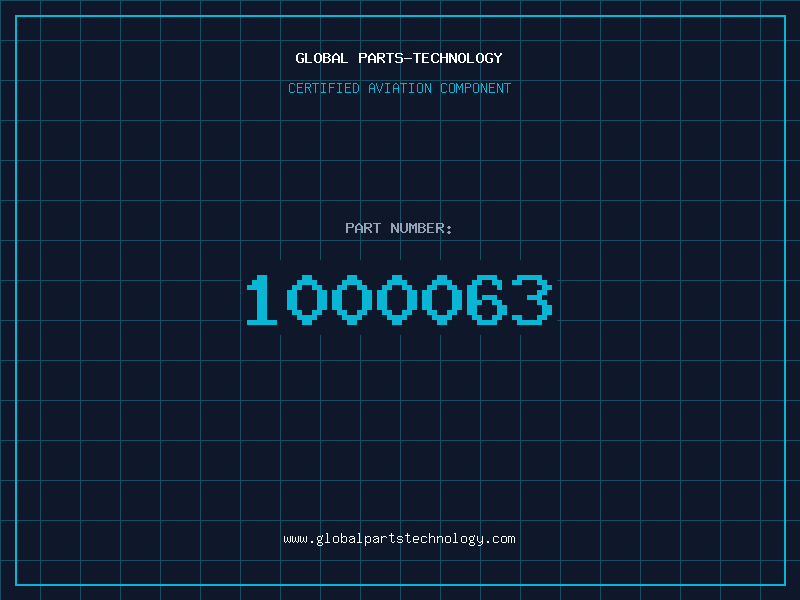The image size is (800, 600).
Task: Select the part number 1000063
Action: coord(399,299)
